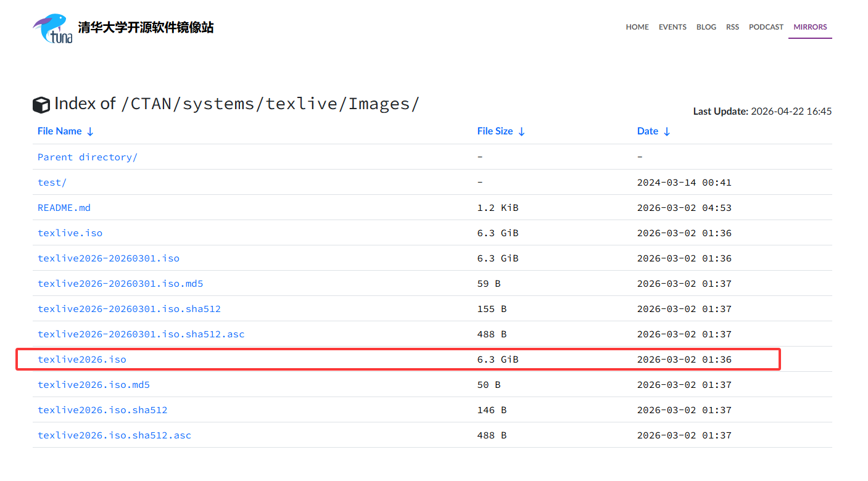Sort the listing by File Name
868x481 pixels.
tap(65, 131)
